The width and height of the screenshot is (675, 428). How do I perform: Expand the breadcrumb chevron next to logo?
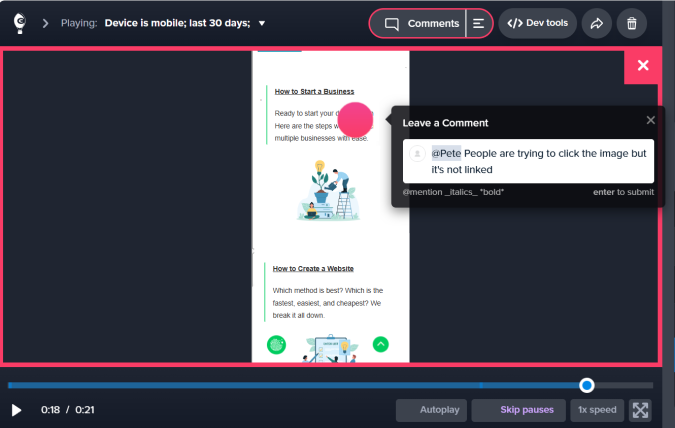[x=46, y=23]
